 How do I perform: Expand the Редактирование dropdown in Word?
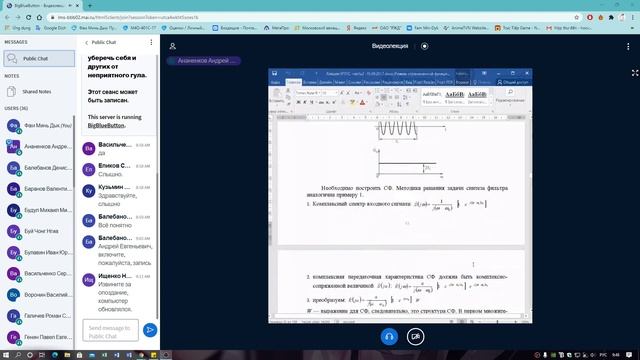click(510, 100)
